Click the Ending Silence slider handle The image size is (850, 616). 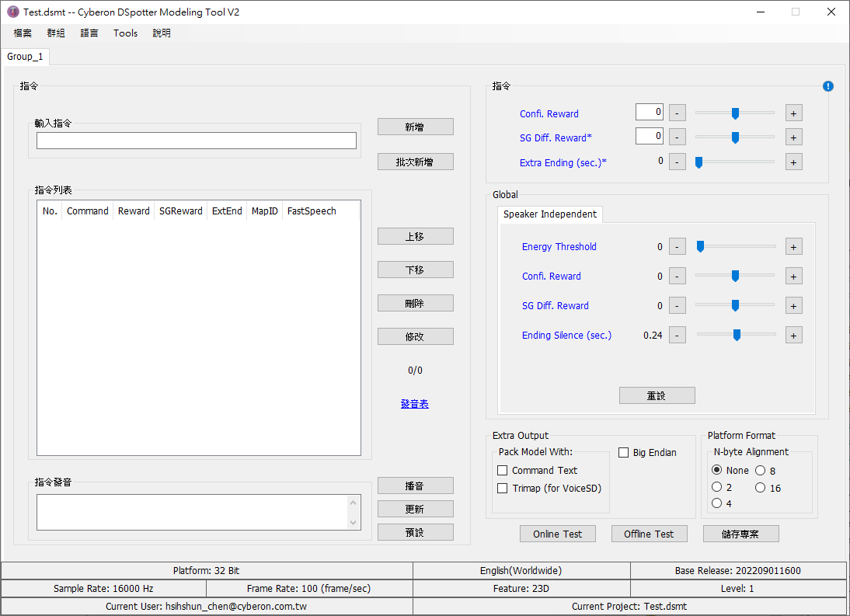click(737, 336)
